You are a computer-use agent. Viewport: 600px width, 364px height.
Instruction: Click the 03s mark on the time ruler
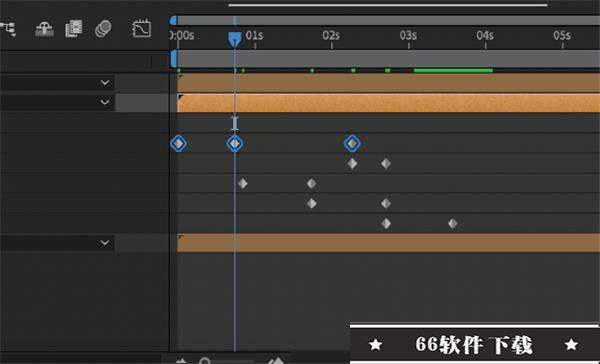[x=408, y=36]
